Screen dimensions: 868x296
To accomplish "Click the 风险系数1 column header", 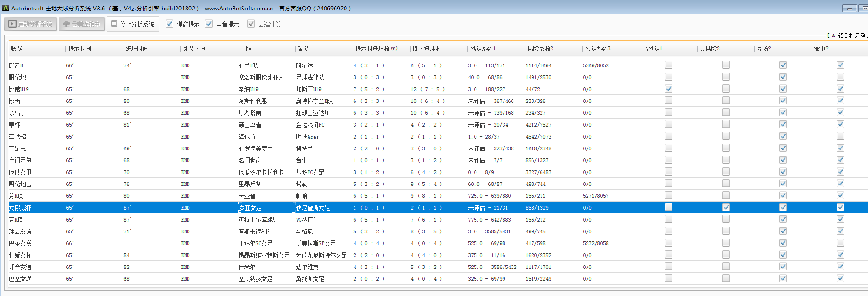I will click(x=482, y=48).
